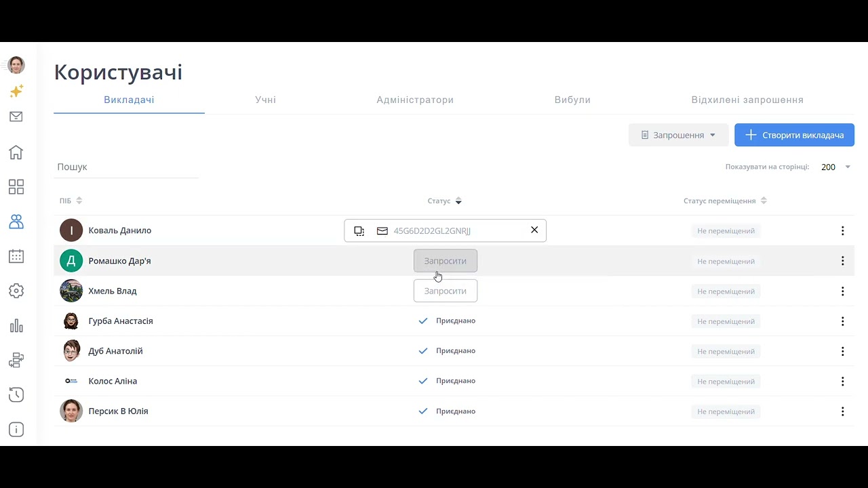Screen dimensions: 868x488
Task: Open the history clock icon in the sidebar
Action: [x=16, y=395]
